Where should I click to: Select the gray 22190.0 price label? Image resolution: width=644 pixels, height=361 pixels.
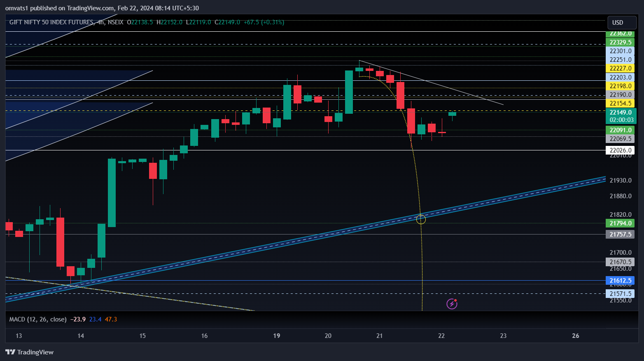point(620,95)
